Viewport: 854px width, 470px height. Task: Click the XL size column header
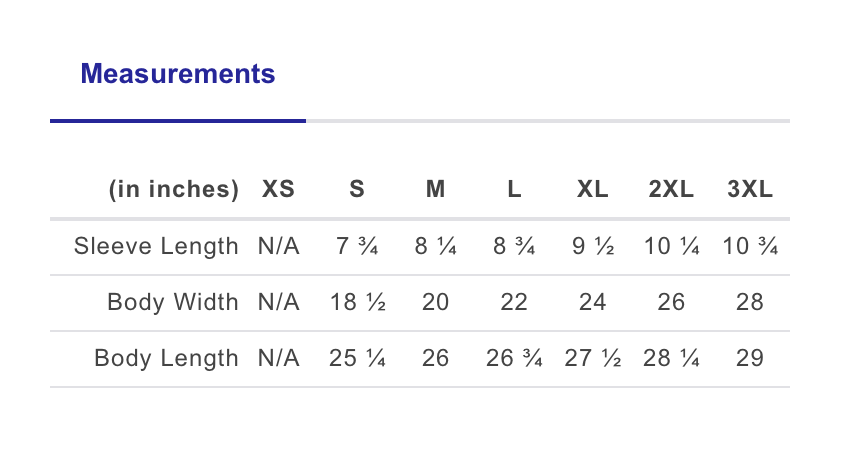coord(593,190)
